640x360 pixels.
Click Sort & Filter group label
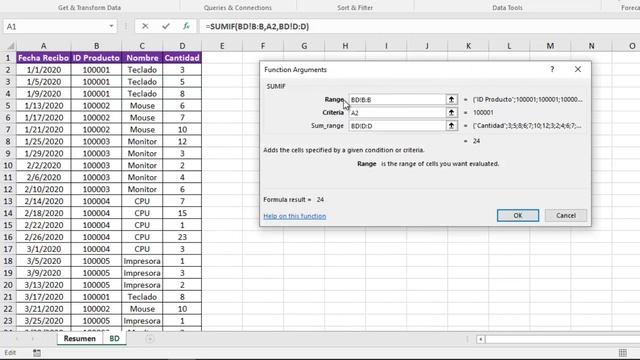point(355,7)
